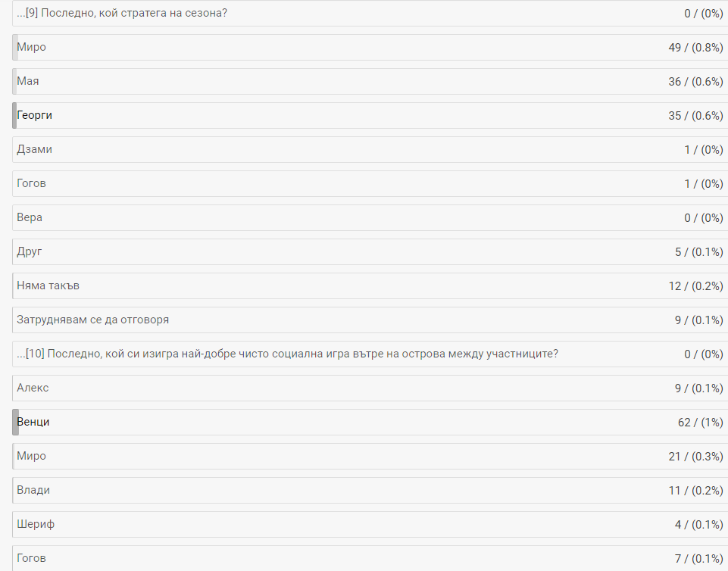This screenshot has width=728, height=571.
Task: Click the 62 / (1%) vote count
Action: coord(700,423)
